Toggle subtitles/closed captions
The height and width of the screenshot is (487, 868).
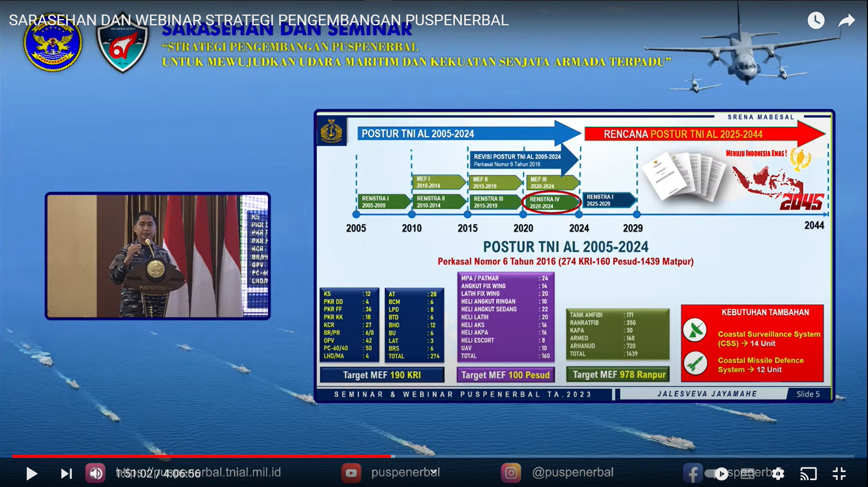point(748,473)
